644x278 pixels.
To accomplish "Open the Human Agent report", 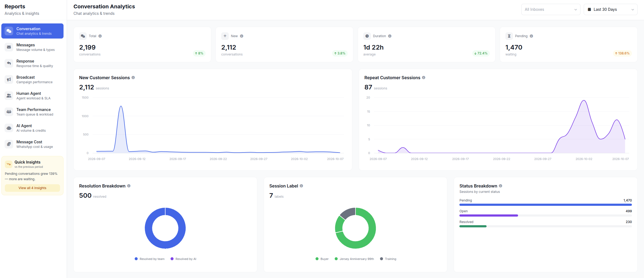I will pyautogui.click(x=32, y=96).
